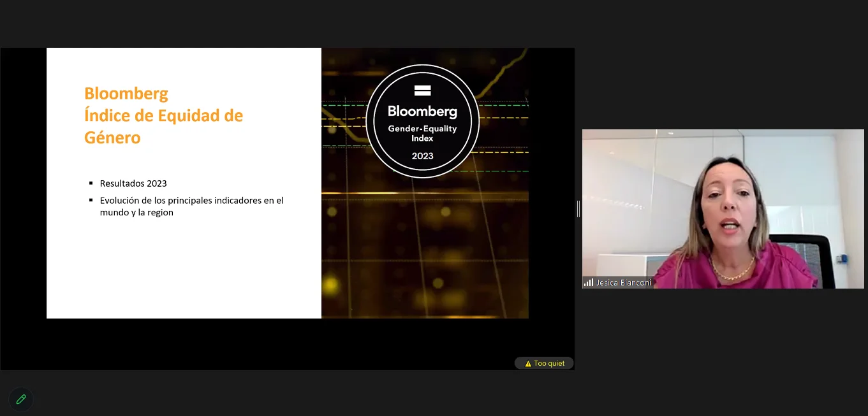
Task: Click the yellow warning triangle icon
Action: point(528,364)
